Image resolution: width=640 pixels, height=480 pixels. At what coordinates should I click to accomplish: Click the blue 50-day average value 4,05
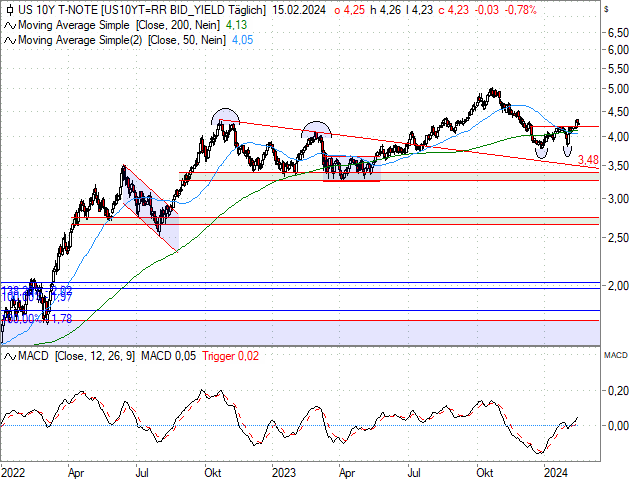242,40
